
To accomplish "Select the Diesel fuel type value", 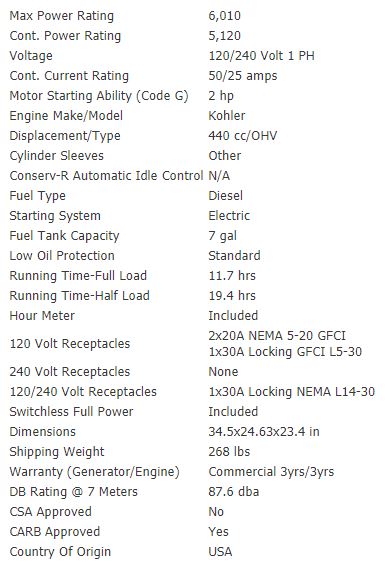I will 225,196.
